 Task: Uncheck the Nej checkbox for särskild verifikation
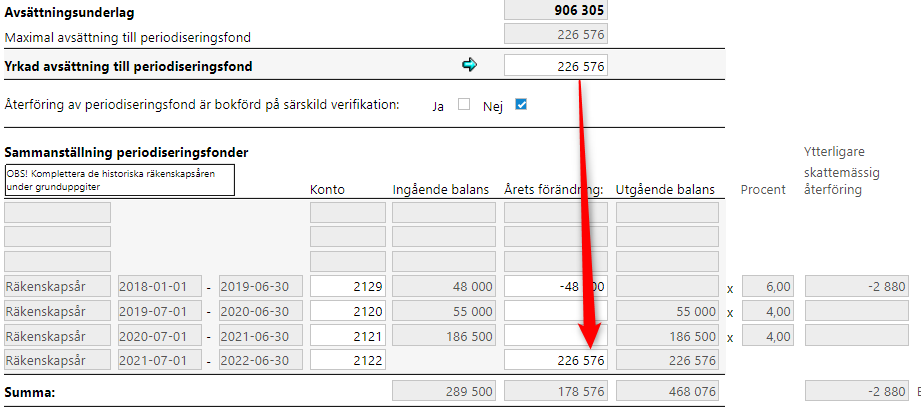point(520,105)
